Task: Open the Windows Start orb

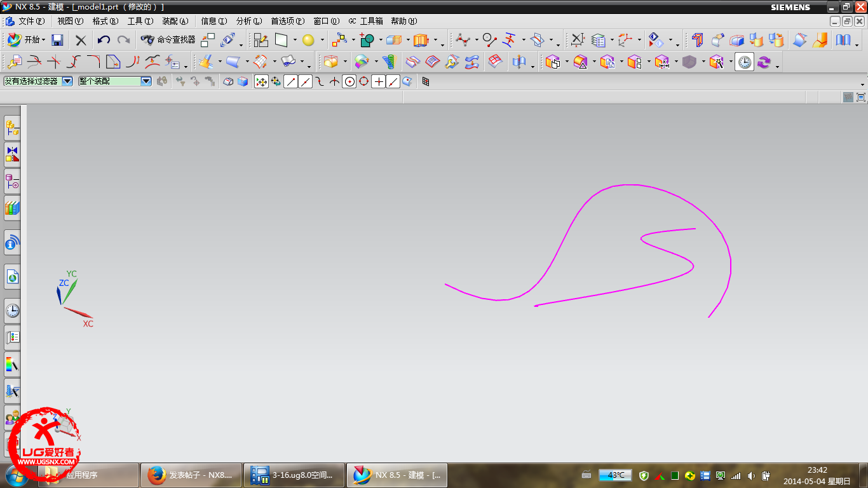Action: click(17, 475)
